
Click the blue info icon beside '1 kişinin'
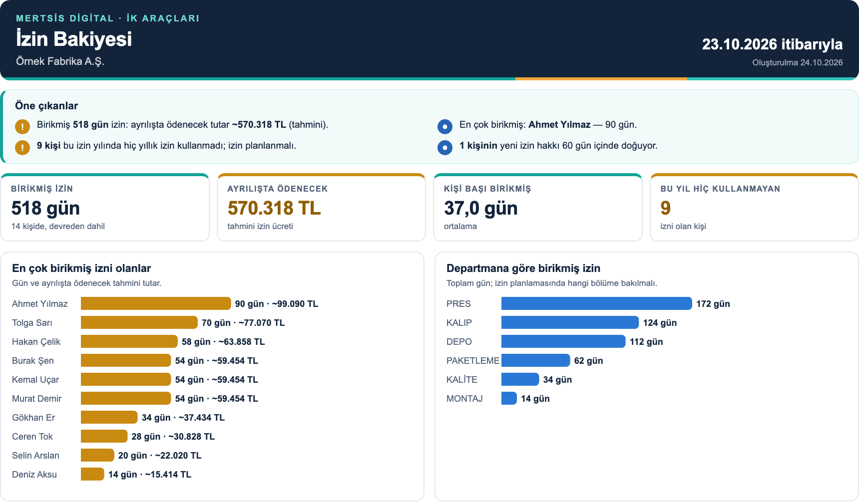tap(444, 148)
